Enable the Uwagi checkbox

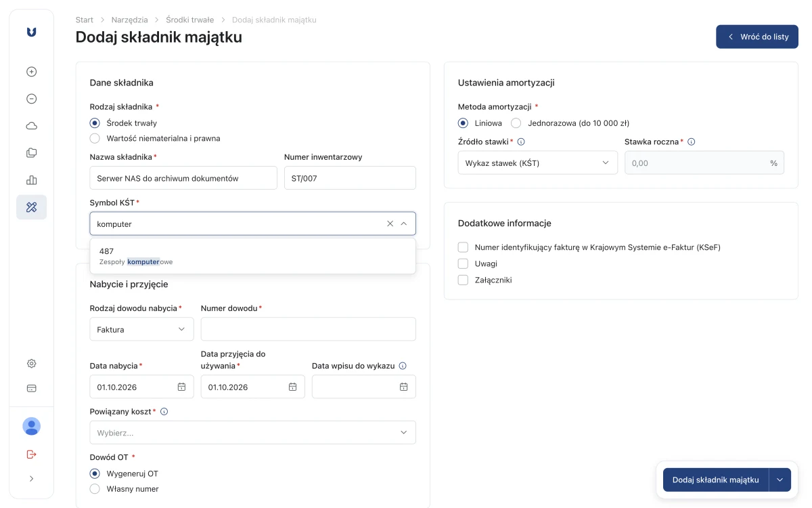(x=463, y=263)
